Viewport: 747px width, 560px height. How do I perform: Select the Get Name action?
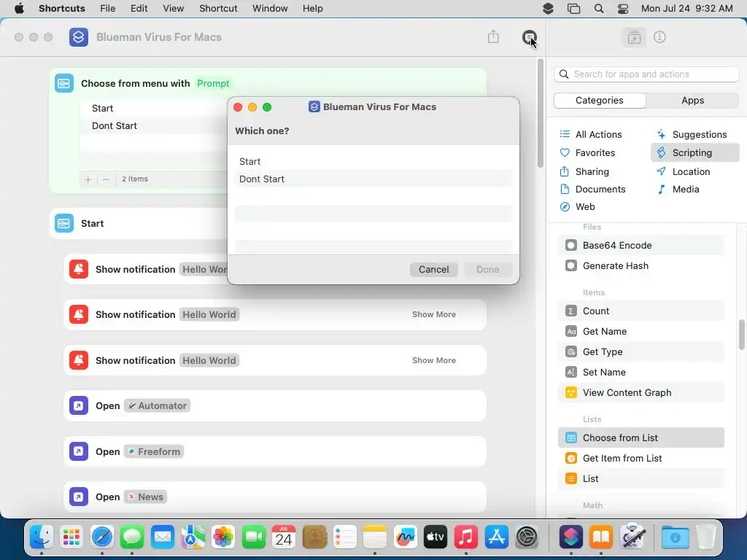[x=640, y=332]
